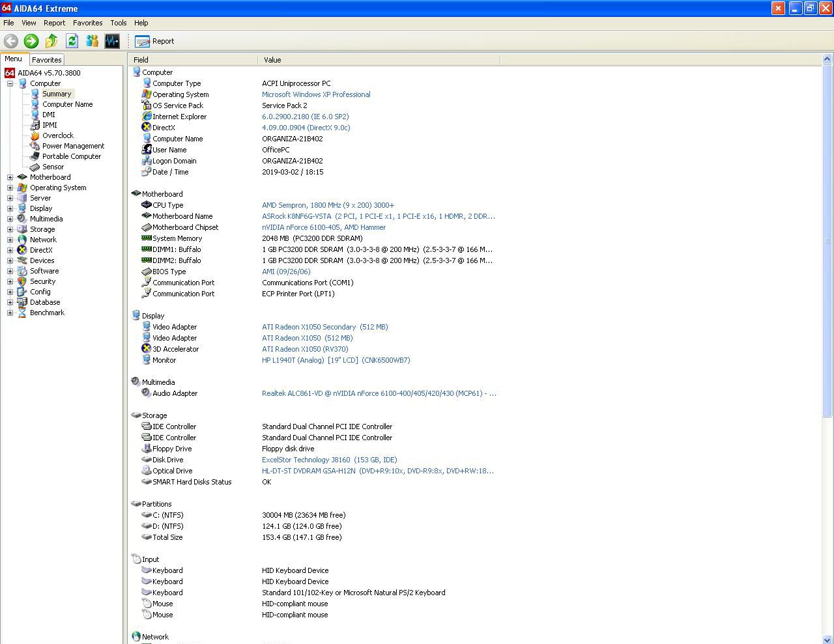Viewport: 834px width, 644px height.
Task: Click the Multimedia icon in the tree
Action: coord(22,219)
